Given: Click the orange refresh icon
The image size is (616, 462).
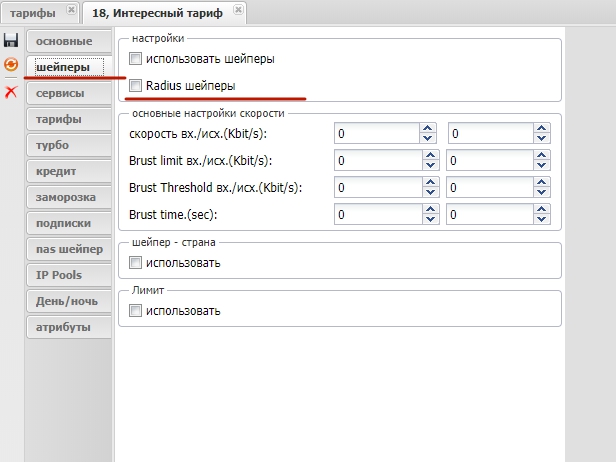Looking at the screenshot, I should click(11, 64).
